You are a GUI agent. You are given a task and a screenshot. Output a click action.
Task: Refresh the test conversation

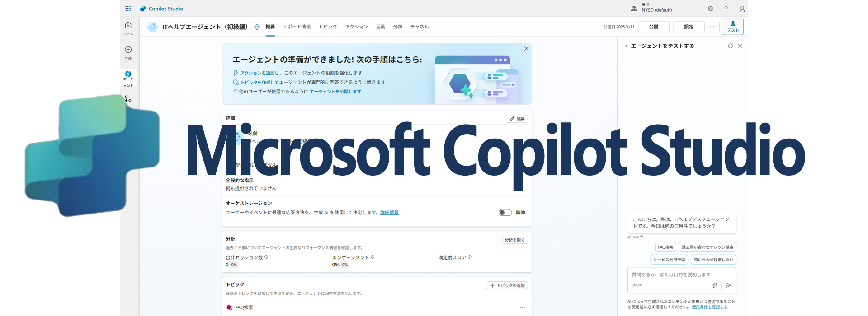(x=731, y=46)
